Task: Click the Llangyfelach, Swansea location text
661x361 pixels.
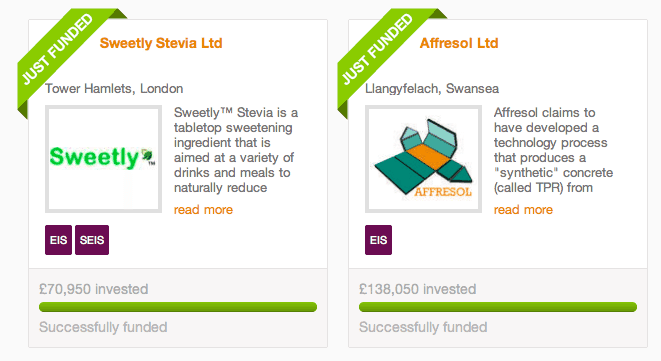Action: (x=432, y=89)
